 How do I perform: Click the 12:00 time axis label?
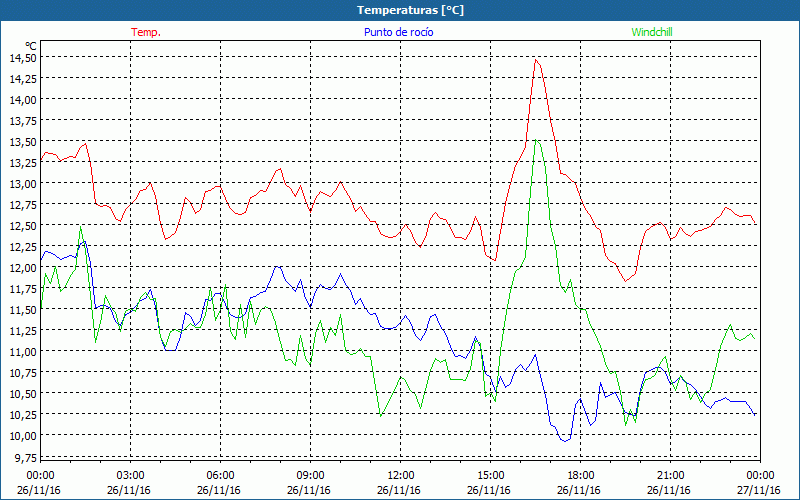(401, 476)
